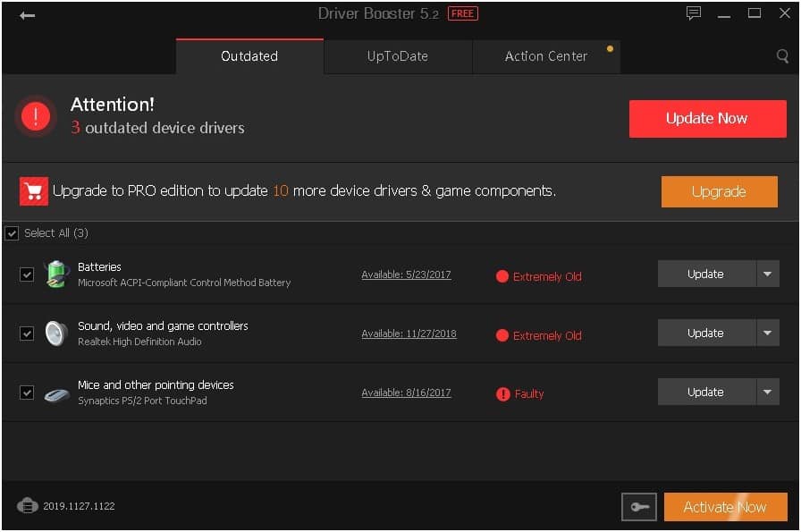The width and height of the screenshot is (801, 532).
Task: Click the Batteries category name
Action: coord(99,266)
